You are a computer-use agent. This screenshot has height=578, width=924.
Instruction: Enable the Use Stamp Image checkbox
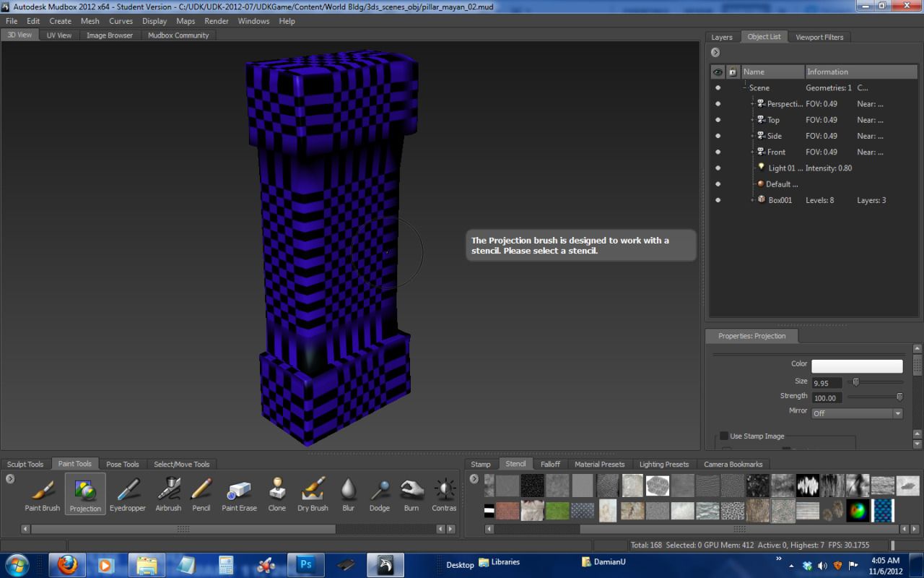[x=723, y=436]
